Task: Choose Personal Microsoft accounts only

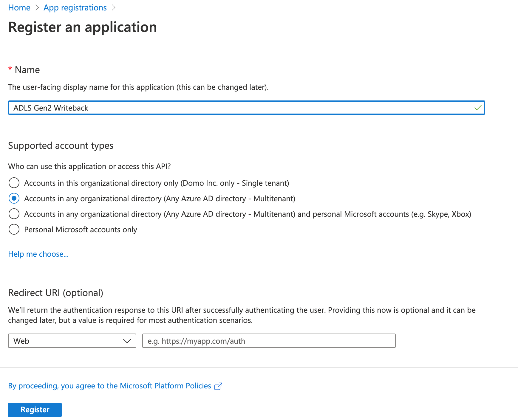Action: click(14, 229)
